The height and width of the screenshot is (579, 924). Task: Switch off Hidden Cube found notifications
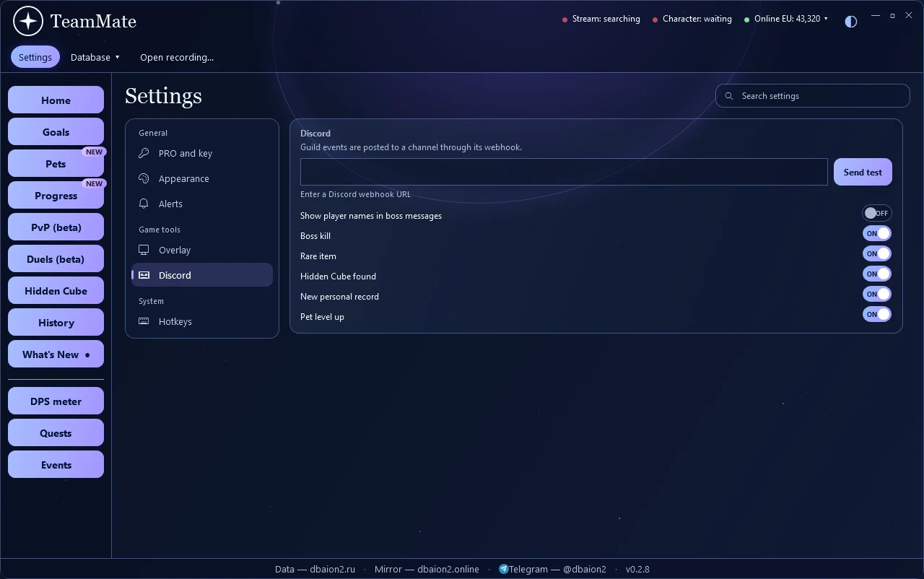click(x=877, y=274)
